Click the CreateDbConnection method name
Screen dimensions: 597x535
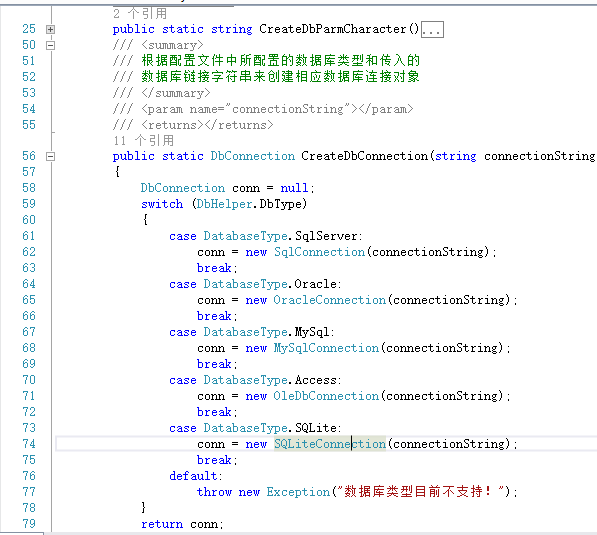(x=365, y=156)
